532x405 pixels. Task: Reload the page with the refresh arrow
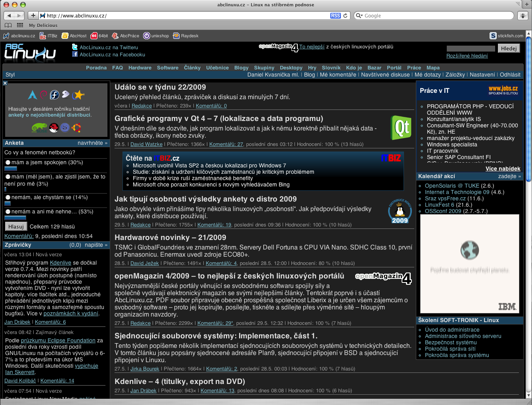click(x=345, y=15)
